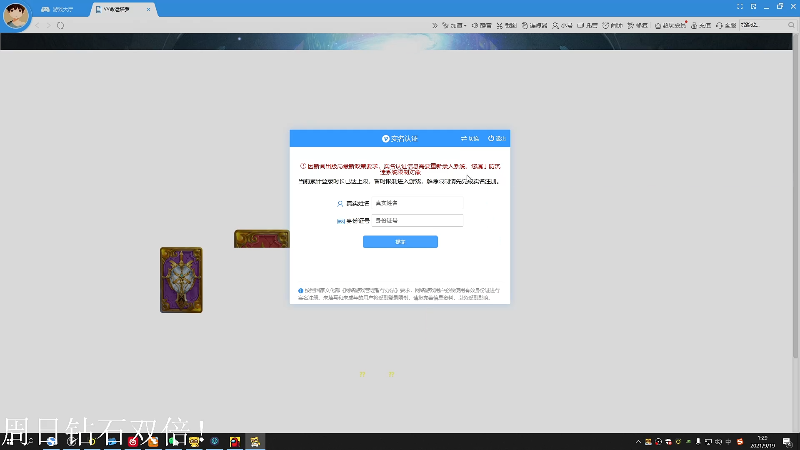Click the red Sogou S input method tray icon

(x=740, y=442)
